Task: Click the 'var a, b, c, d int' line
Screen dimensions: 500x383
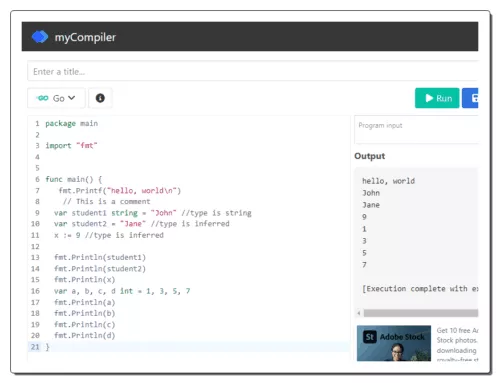Action: point(122,291)
